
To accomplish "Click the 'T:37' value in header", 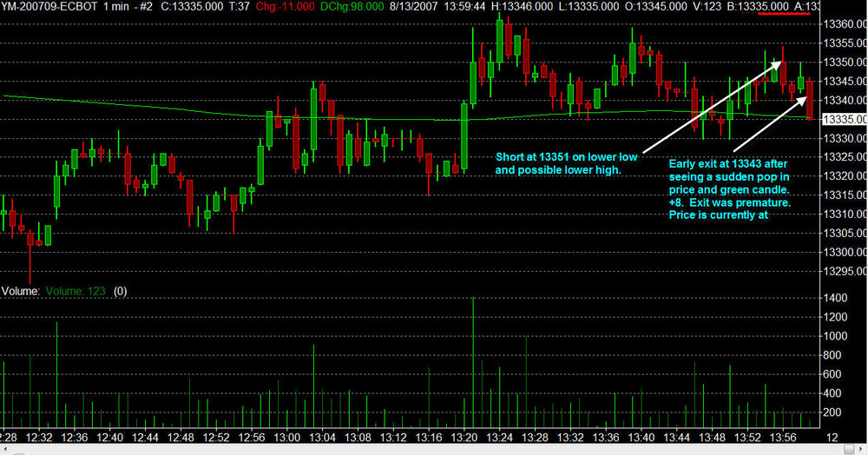I will (x=240, y=7).
